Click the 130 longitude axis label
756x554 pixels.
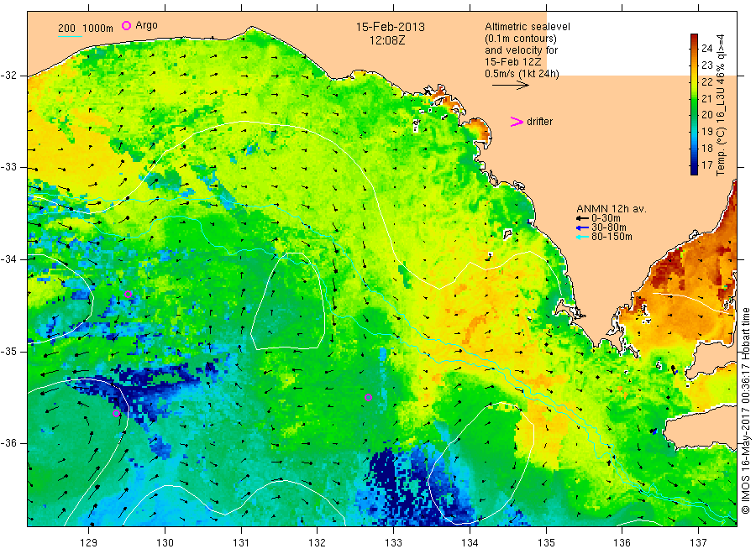coord(165,543)
